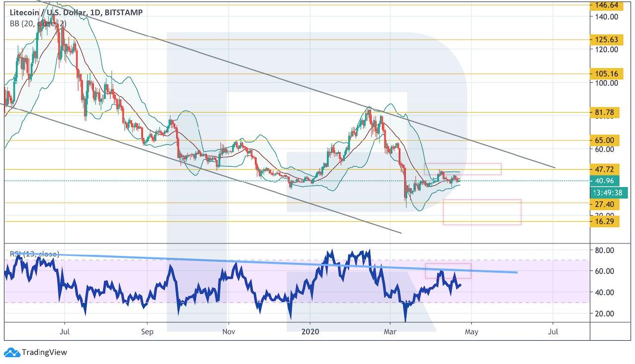
Task: Click the 81.78 price level label
Action: pos(603,113)
